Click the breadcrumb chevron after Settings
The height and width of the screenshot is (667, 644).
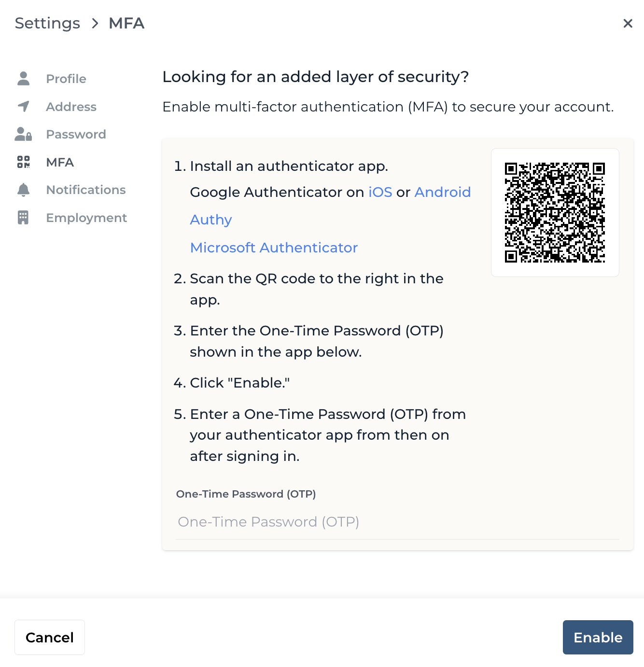[95, 23]
